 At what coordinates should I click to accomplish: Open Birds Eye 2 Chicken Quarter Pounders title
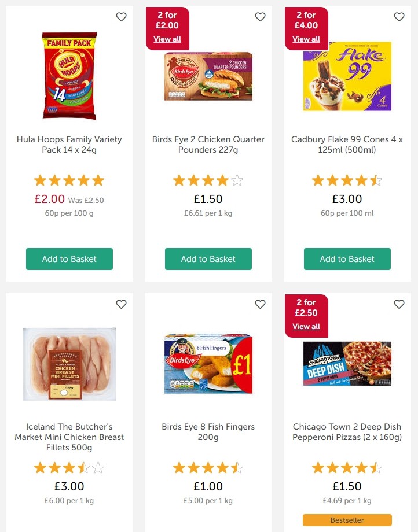pos(208,145)
